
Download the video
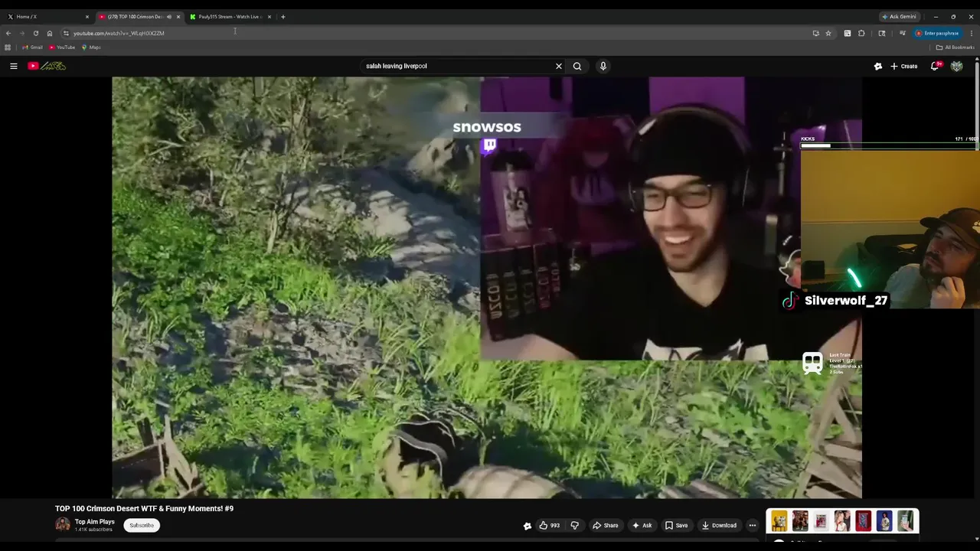click(x=719, y=525)
